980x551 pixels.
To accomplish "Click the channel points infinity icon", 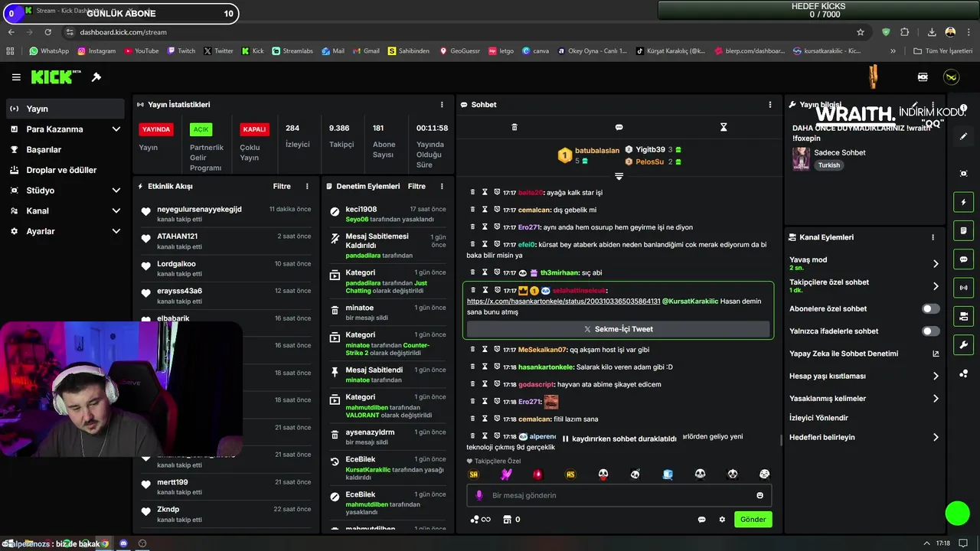I will pos(480,520).
